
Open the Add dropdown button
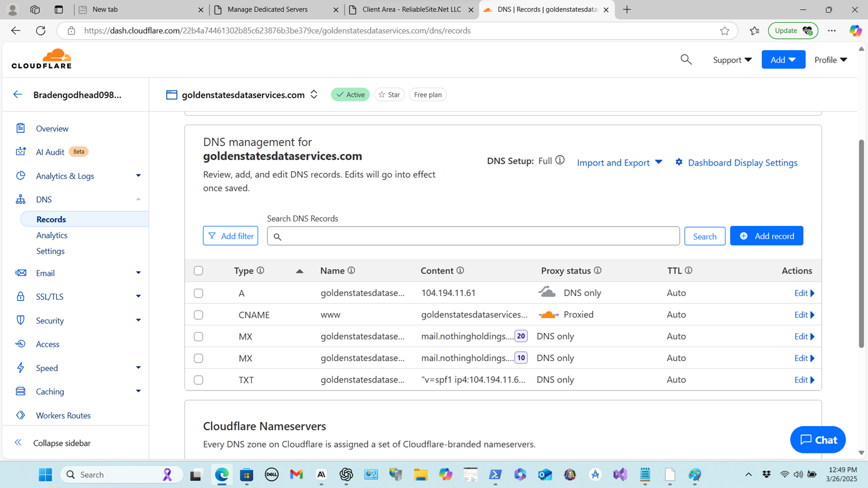[x=783, y=59]
